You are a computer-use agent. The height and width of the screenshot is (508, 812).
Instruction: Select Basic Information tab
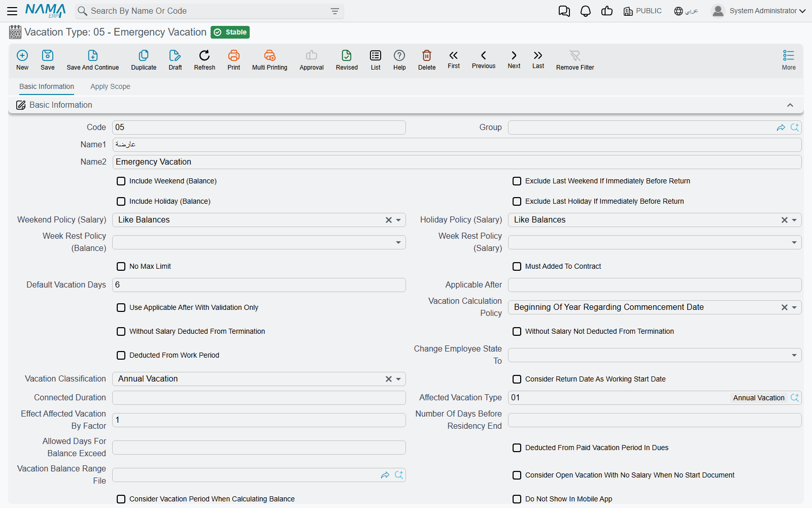point(47,86)
